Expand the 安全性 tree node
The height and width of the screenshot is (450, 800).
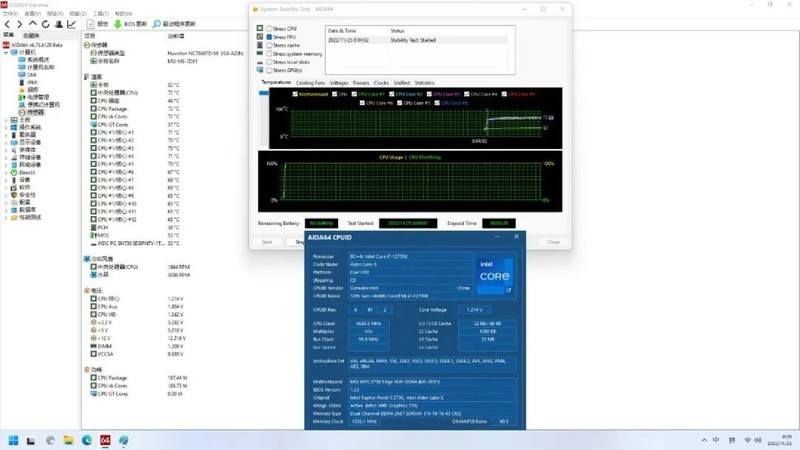[x=6, y=195]
